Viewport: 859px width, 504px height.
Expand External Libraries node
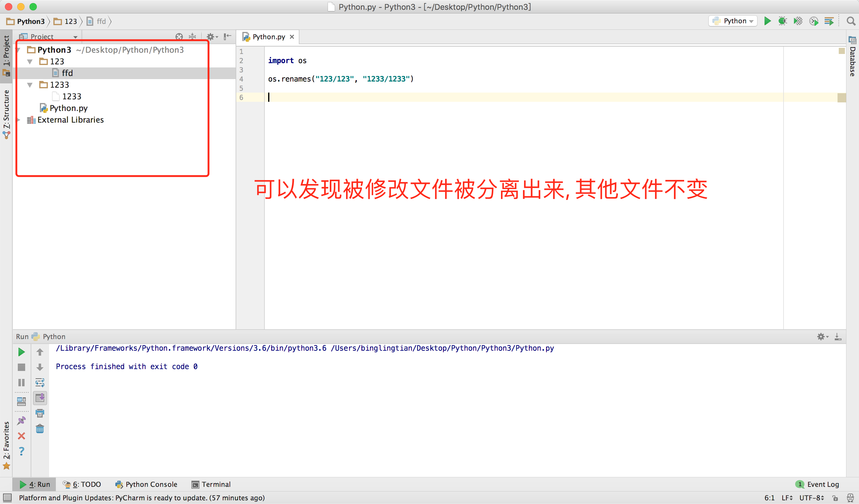[x=19, y=120]
